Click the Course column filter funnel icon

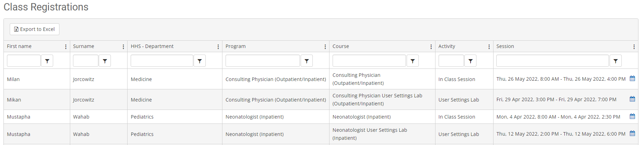pos(413,61)
